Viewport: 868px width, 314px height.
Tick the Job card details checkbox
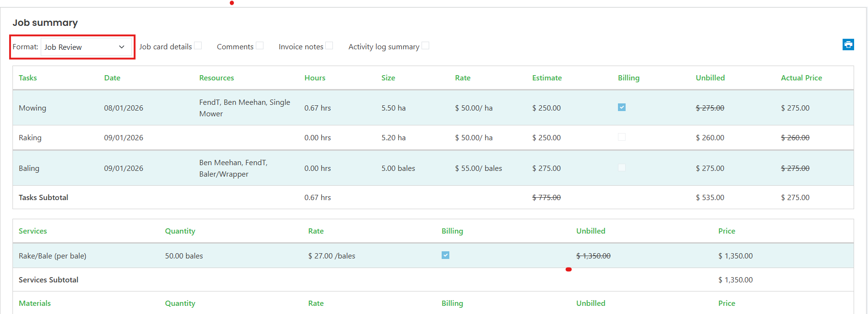click(198, 46)
